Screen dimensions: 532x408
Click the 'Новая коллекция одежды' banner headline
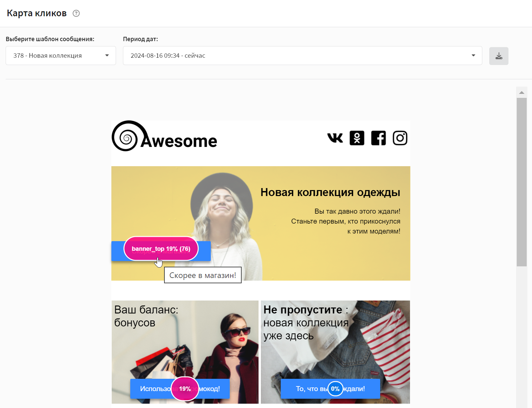330,192
